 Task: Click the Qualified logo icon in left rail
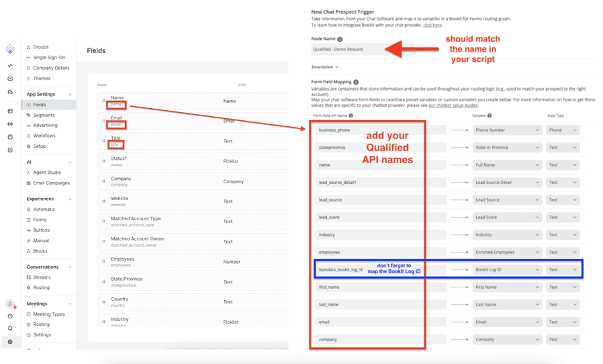pos(10,49)
